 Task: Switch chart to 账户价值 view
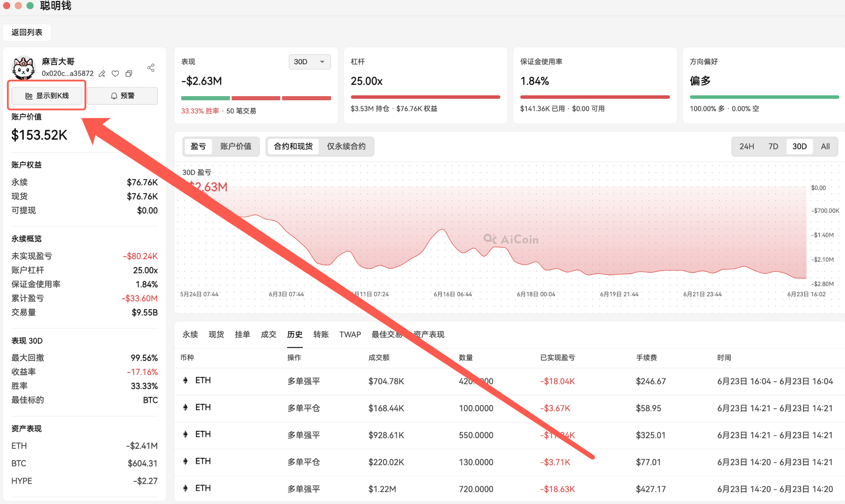coord(236,146)
